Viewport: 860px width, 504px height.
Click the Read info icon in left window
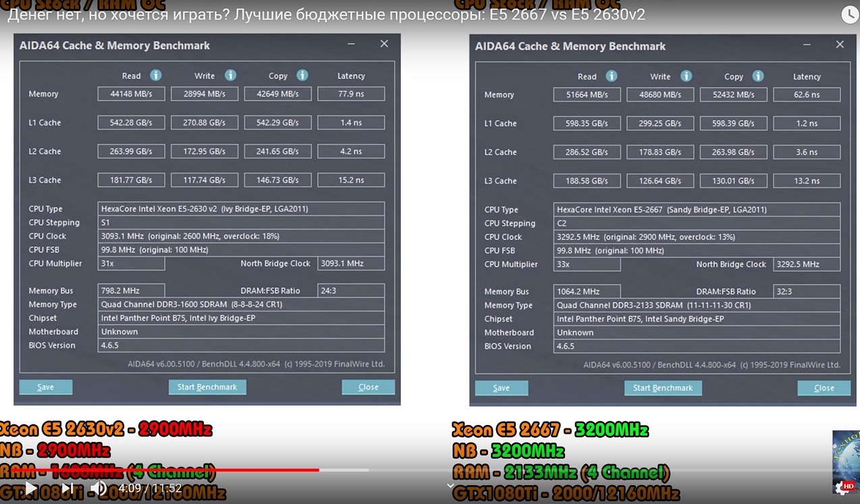coord(156,75)
